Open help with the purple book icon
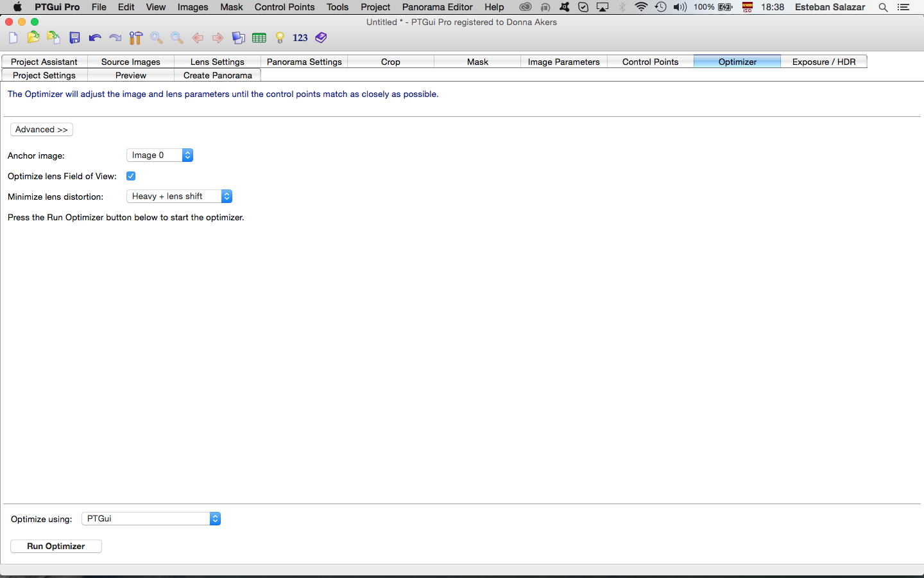The height and width of the screenshot is (578, 924). point(321,38)
